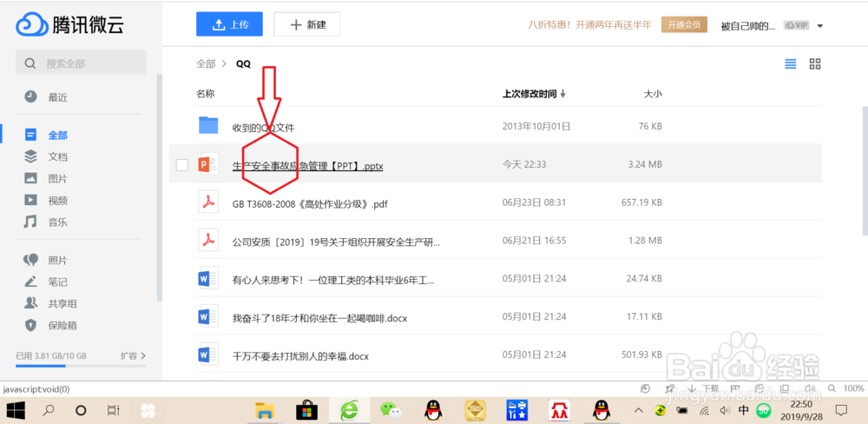
Task: Open the 照片 photos section
Action: [57, 260]
